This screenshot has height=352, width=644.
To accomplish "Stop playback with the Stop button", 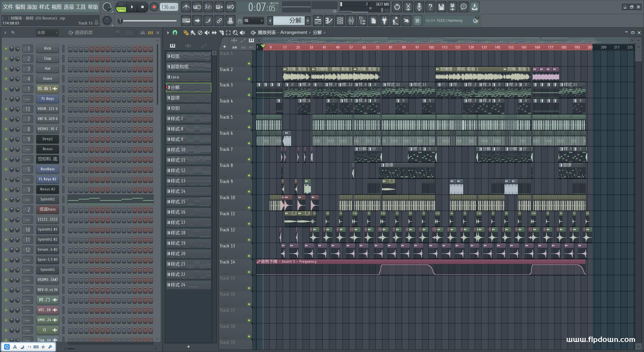I will (142, 7).
